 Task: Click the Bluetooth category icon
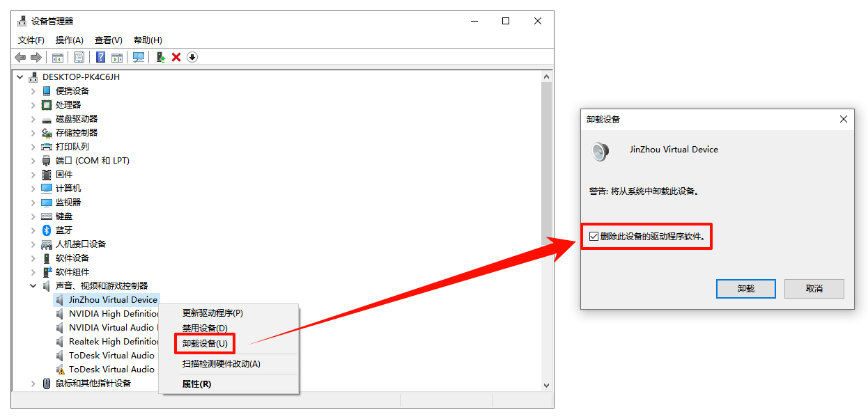tap(47, 230)
